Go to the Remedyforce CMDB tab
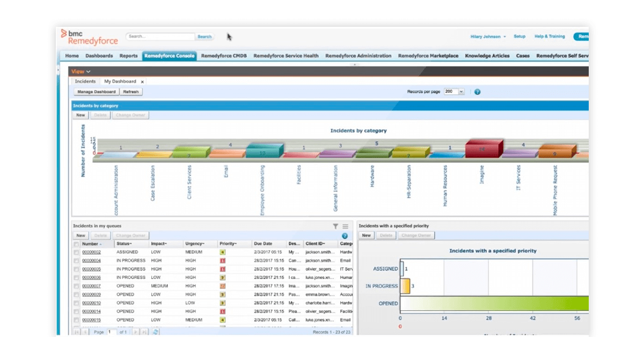The image size is (644, 337). [224, 56]
